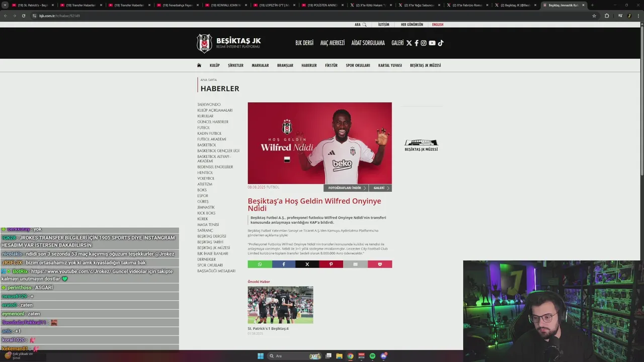Open HABERLER navigation menu
This screenshot has height=362, width=644.
pos(309,65)
